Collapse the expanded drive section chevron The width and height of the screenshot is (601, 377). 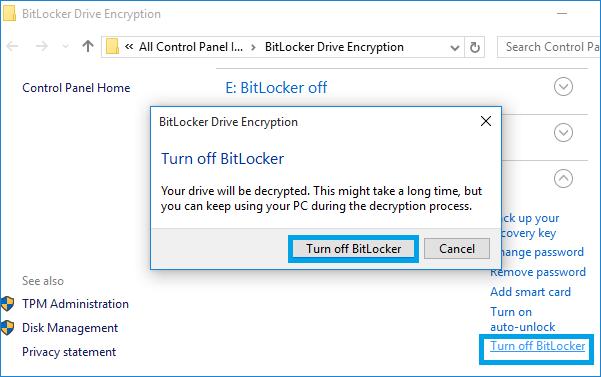click(x=563, y=179)
